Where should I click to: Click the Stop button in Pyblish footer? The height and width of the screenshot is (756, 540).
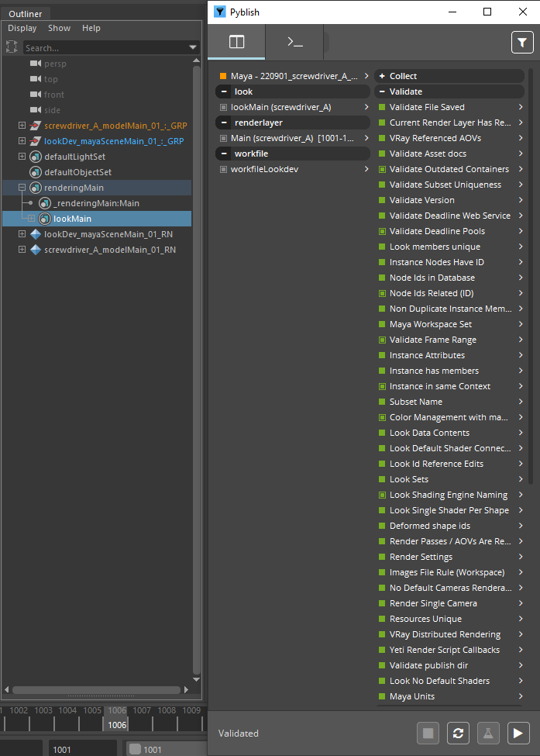pyautogui.click(x=428, y=734)
